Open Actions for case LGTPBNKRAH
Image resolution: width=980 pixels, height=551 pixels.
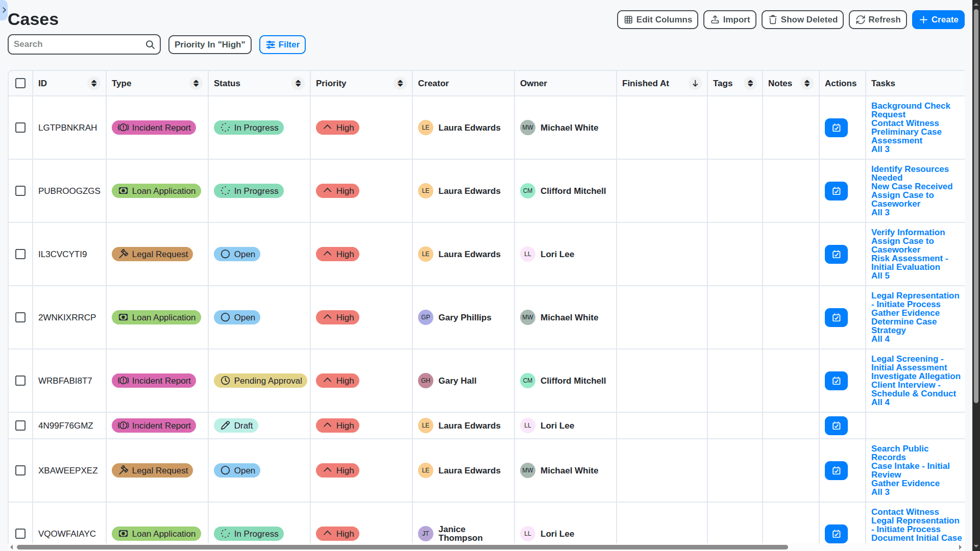point(836,128)
